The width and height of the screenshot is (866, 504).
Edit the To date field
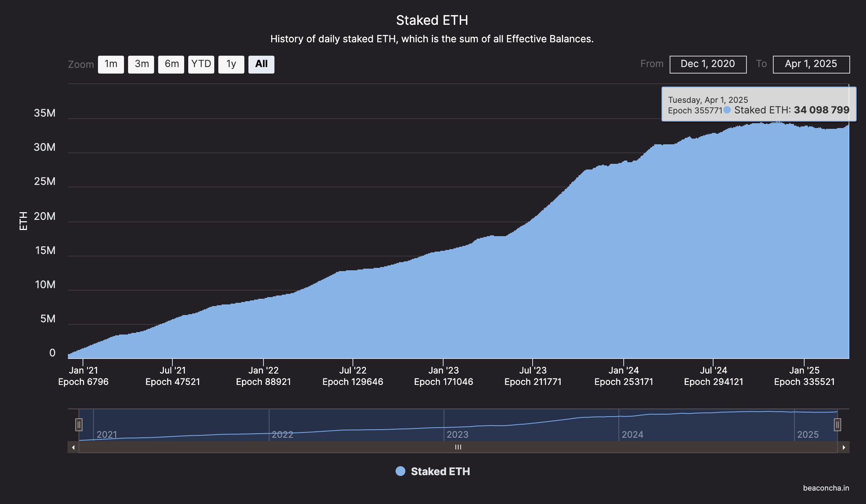(x=811, y=64)
